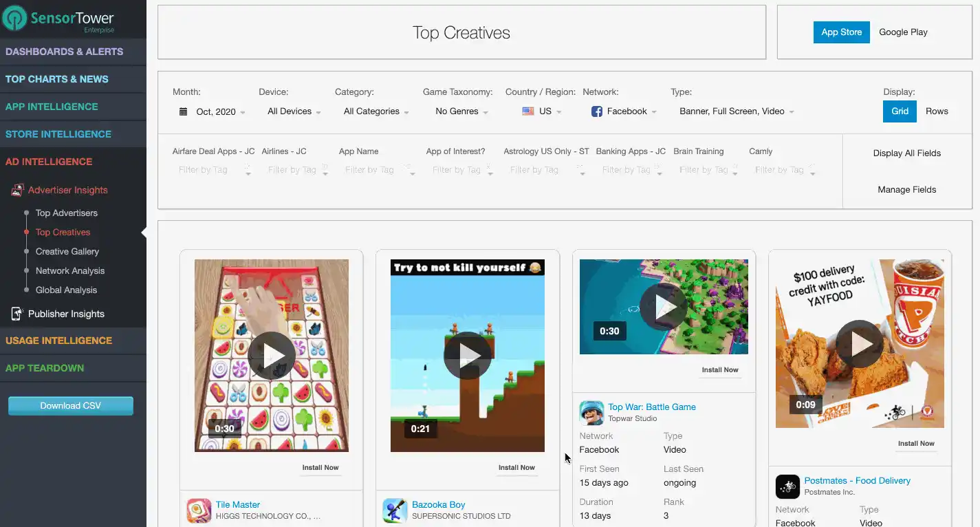This screenshot has width=980, height=527.
Task: Open App Intelligence menu
Action: coord(73,107)
